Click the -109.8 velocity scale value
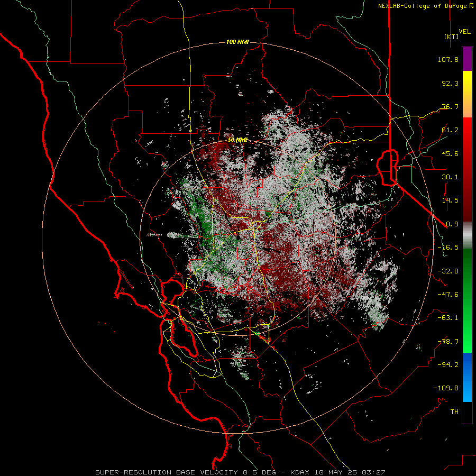Image resolution: width=476 pixels, height=476 pixels. coord(446,388)
